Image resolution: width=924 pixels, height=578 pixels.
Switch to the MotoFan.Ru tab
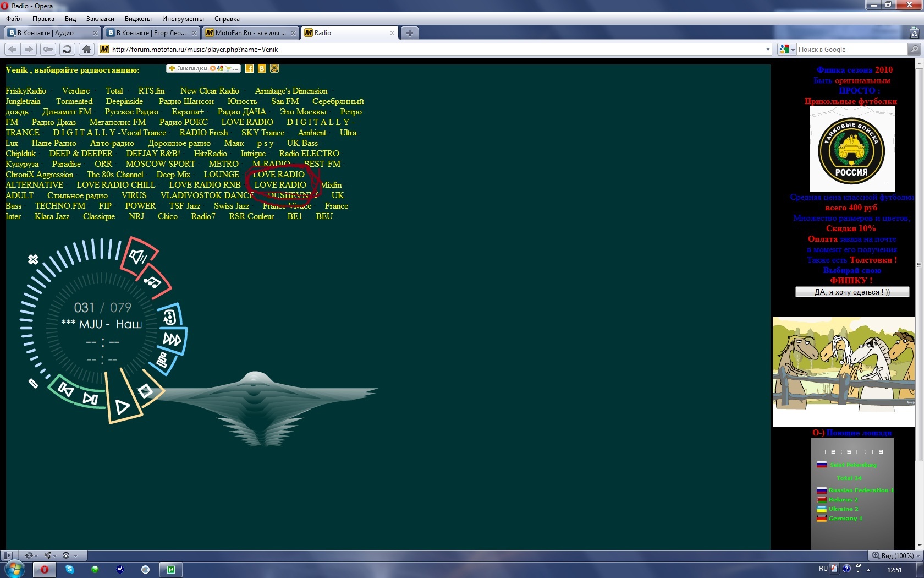(x=251, y=33)
